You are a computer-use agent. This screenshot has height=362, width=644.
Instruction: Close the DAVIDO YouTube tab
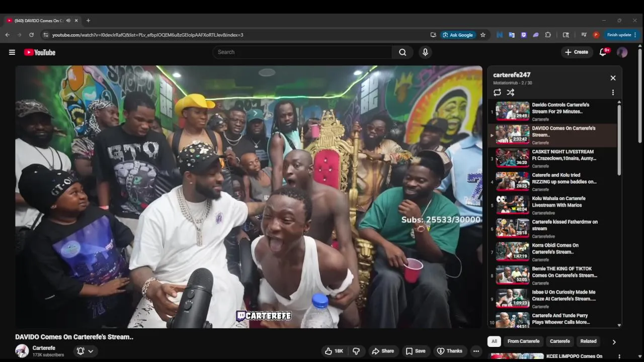[76, 21]
